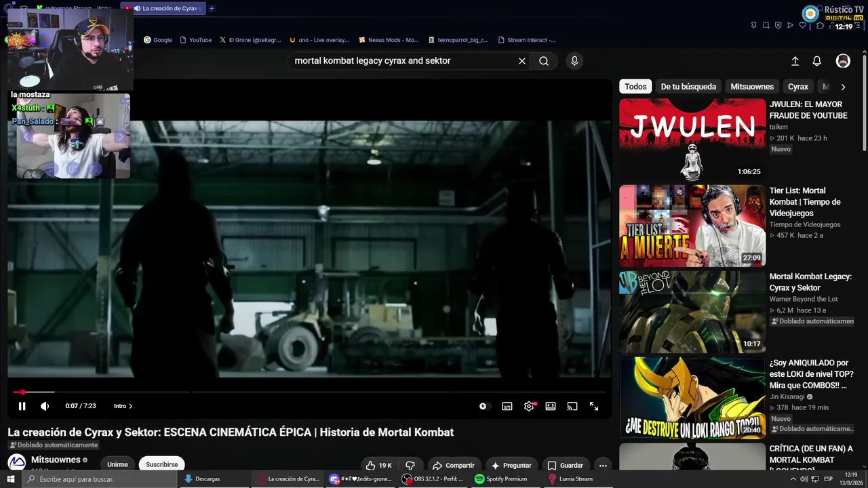The height and width of the screenshot is (488, 868).
Task: Share the video via Compartir
Action: tap(453, 466)
